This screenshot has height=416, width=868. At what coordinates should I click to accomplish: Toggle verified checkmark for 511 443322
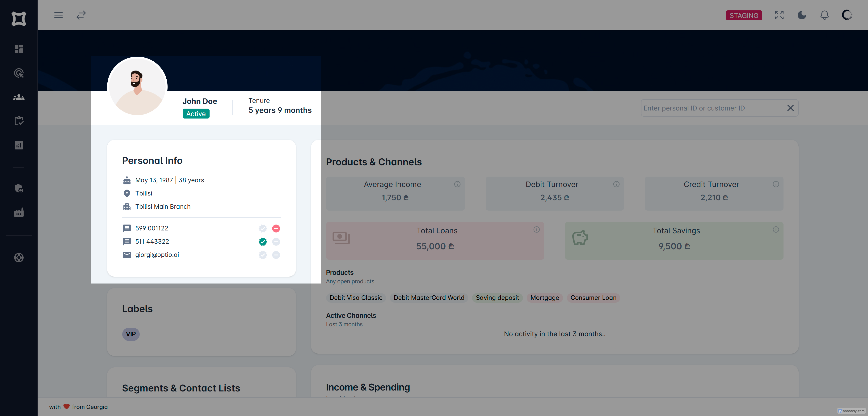tap(263, 242)
